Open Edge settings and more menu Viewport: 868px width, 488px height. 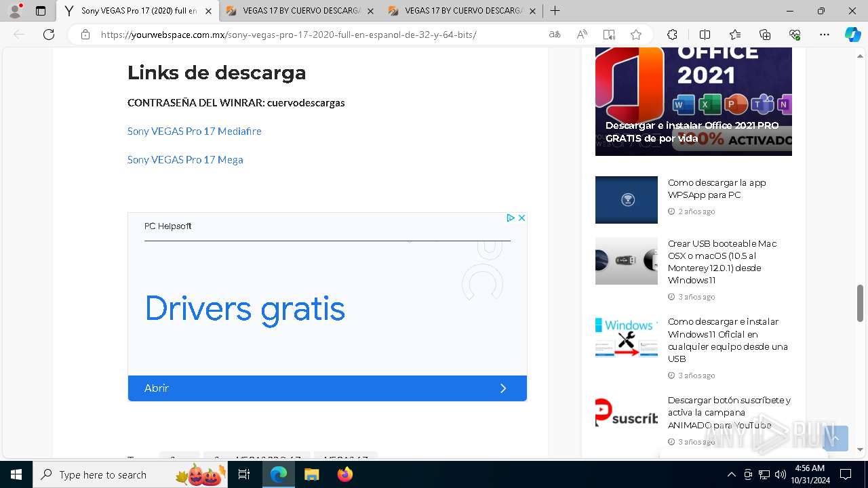point(825,35)
